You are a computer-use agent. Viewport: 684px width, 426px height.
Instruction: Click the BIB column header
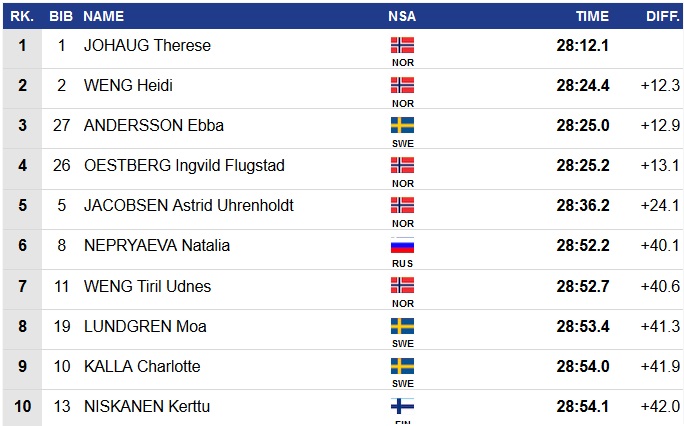point(62,16)
